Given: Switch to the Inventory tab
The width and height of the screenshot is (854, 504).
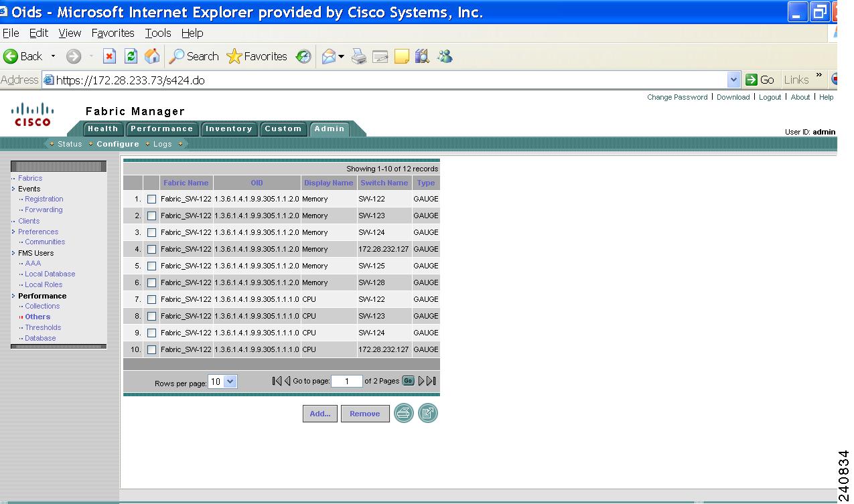Looking at the screenshot, I should [229, 129].
